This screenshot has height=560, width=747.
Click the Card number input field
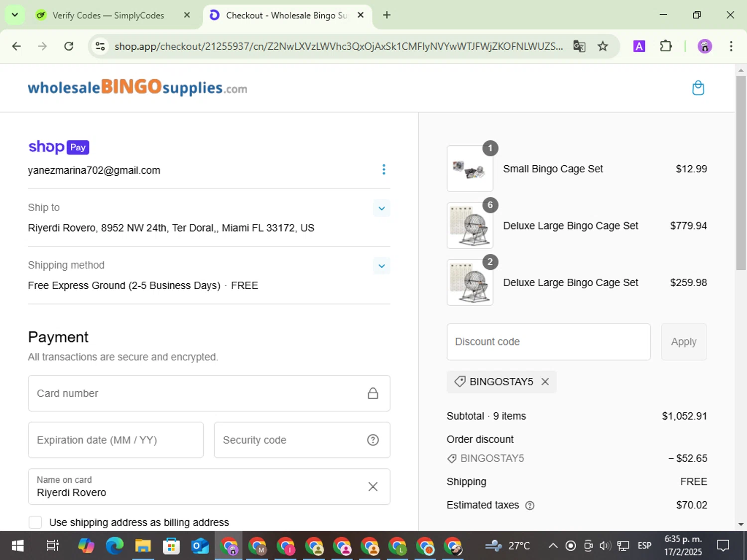[209, 393]
